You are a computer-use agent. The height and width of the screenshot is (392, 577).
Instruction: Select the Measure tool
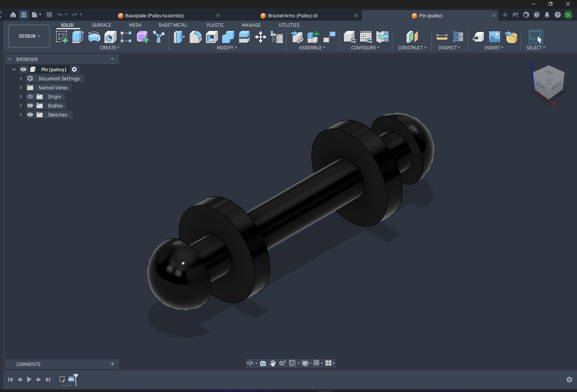click(442, 37)
